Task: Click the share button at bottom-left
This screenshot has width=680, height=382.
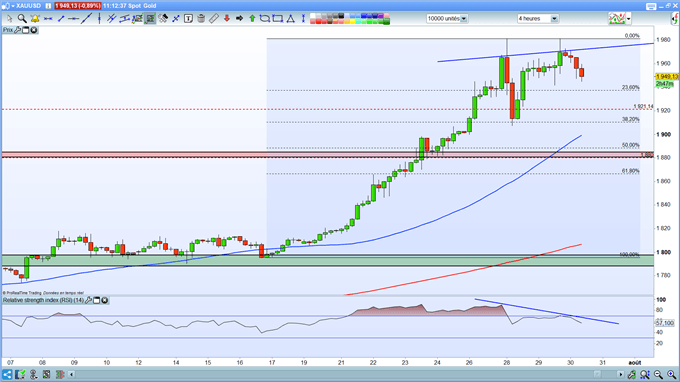Action: click(7, 374)
